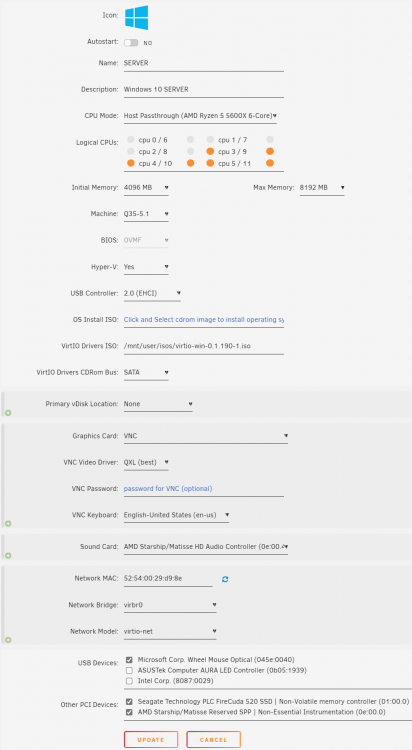Viewport: 412px width, 750px height.
Task: Click the UPDATE button
Action: click(x=151, y=739)
